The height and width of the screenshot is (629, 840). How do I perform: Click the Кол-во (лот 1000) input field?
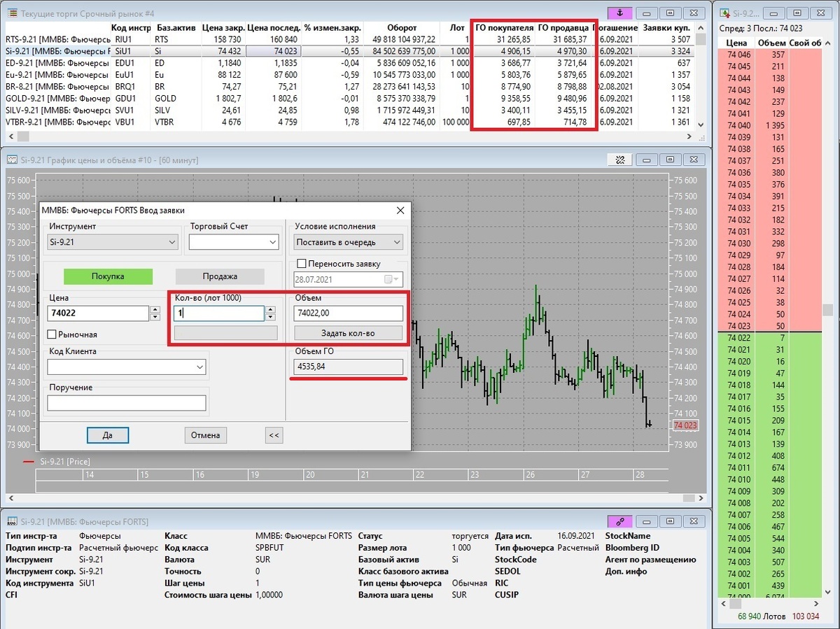pos(219,313)
